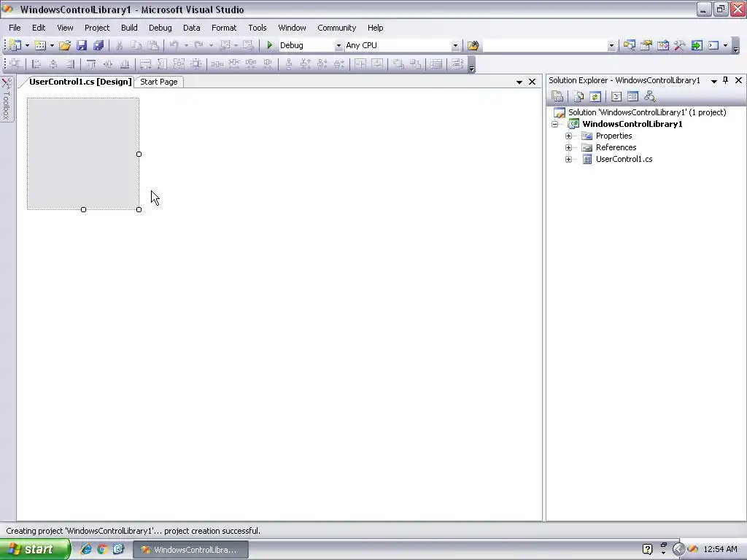Click Refresh icon in Solution Explorer toolbar
The height and width of the screenshot is (560, 747).
pyautogui.click(x=595, y=97)
